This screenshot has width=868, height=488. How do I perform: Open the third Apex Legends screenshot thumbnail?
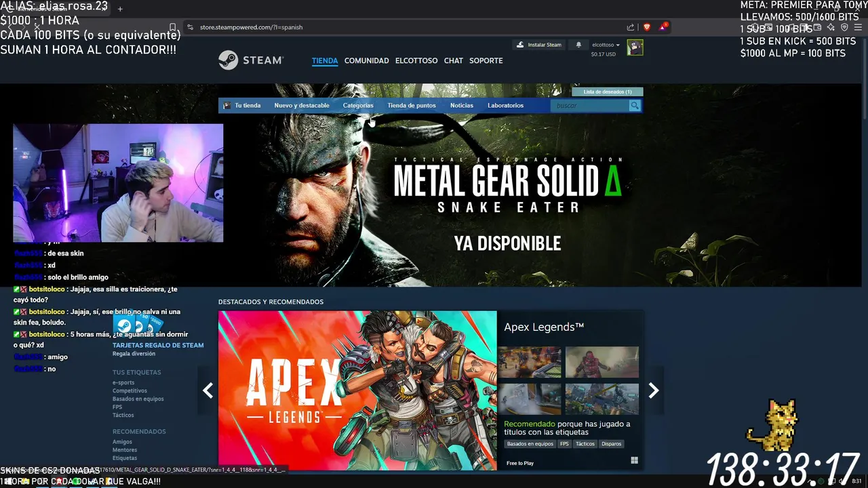tap(530, 399)
